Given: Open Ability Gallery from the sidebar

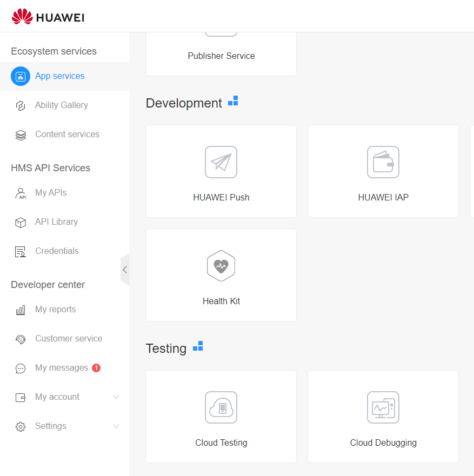Looking at the screenshot, I should 62,105.
